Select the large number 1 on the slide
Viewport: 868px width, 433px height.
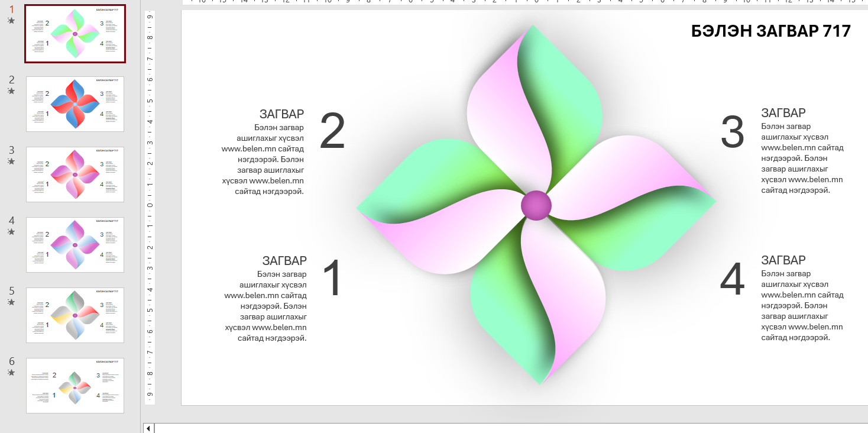(332, 278)
